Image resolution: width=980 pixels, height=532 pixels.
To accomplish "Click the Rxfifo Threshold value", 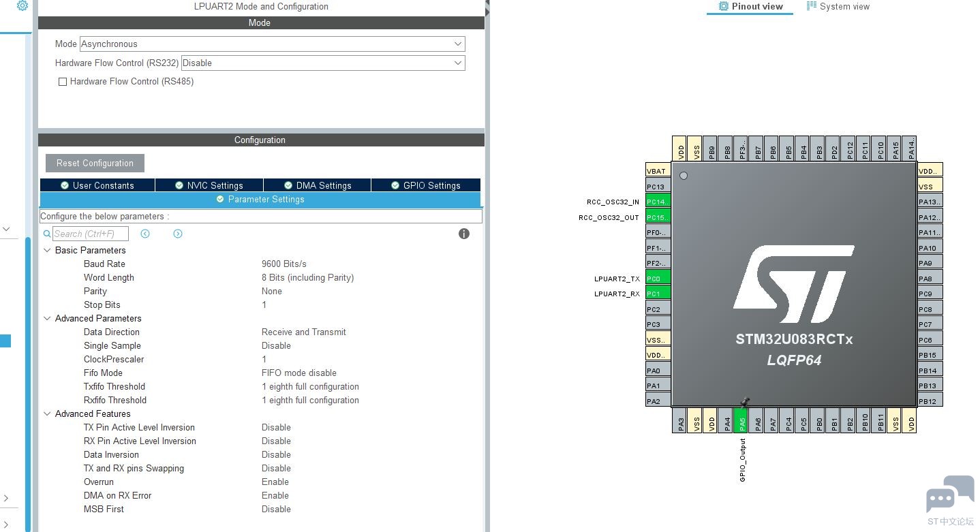I will coord(310,400).
